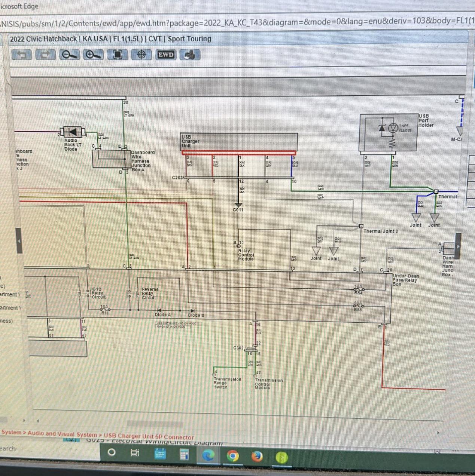Click the Transmission Control Module label
Screen dimensions: 475x476
click(269, 384)
